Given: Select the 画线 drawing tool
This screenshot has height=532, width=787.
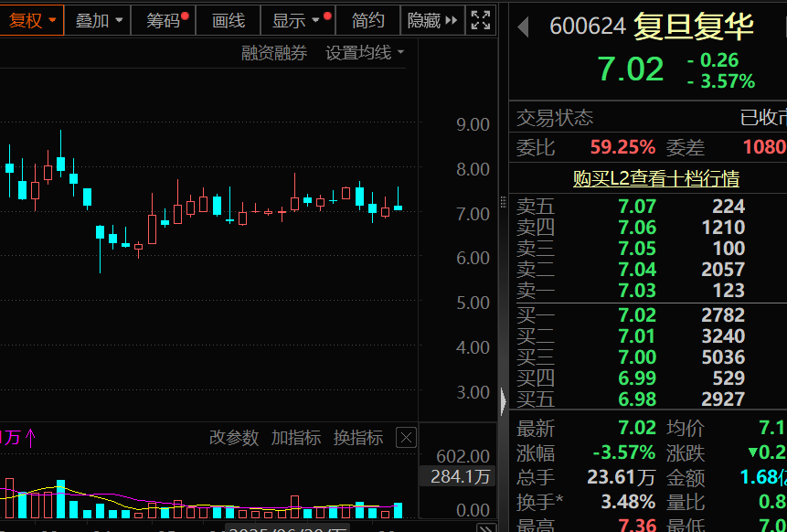Looking at the screenshot, I should (x=228, y=20).
